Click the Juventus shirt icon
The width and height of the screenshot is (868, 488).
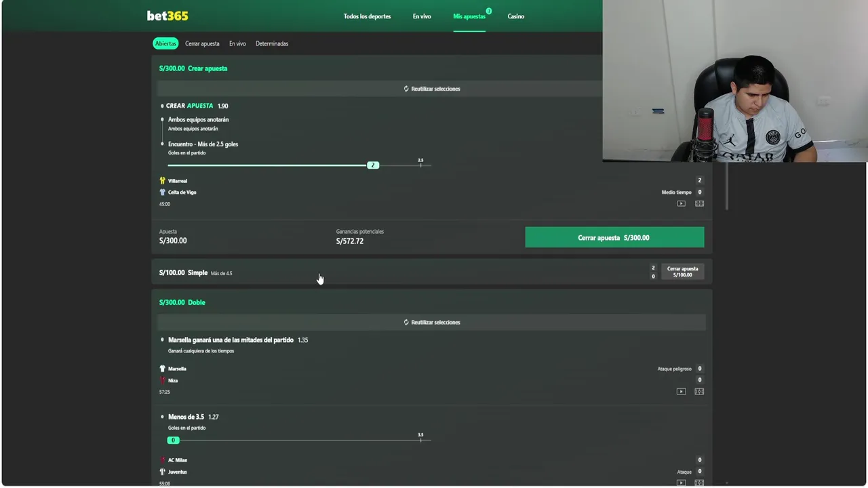[162, 472]
